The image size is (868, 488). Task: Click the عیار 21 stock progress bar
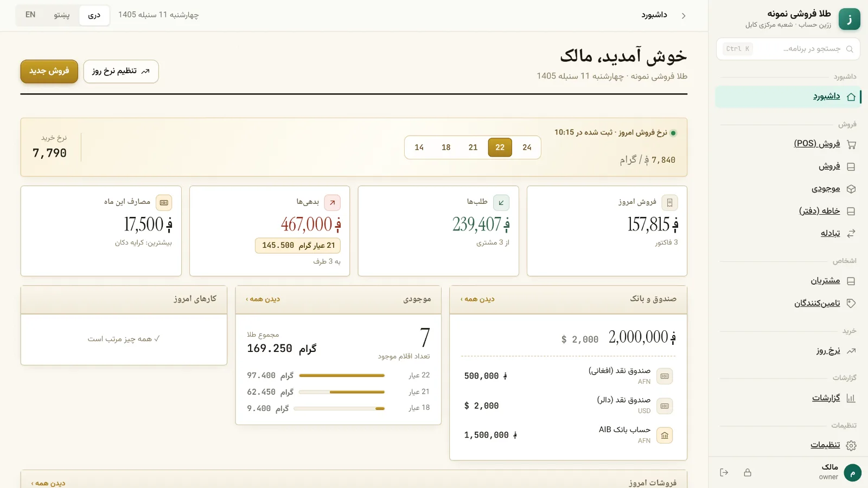pos(342,392)
